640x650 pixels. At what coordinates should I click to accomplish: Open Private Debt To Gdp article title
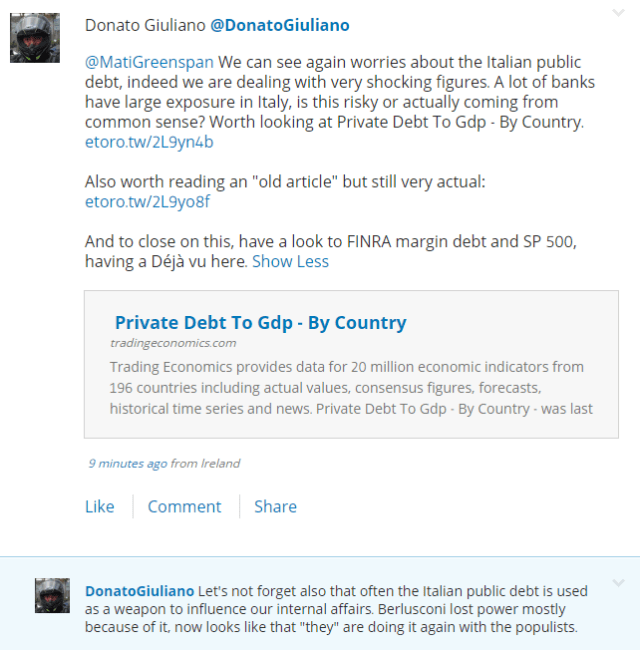[260, 322]
